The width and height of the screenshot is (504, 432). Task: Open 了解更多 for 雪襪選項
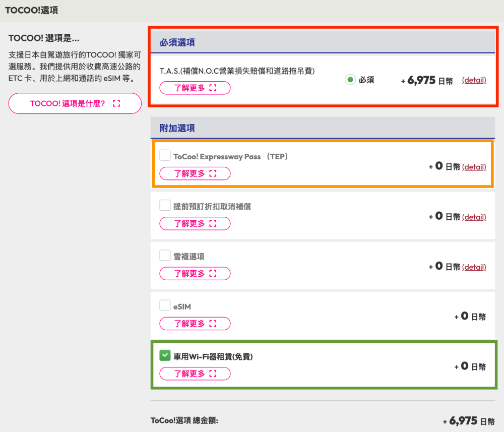(195, 274)
